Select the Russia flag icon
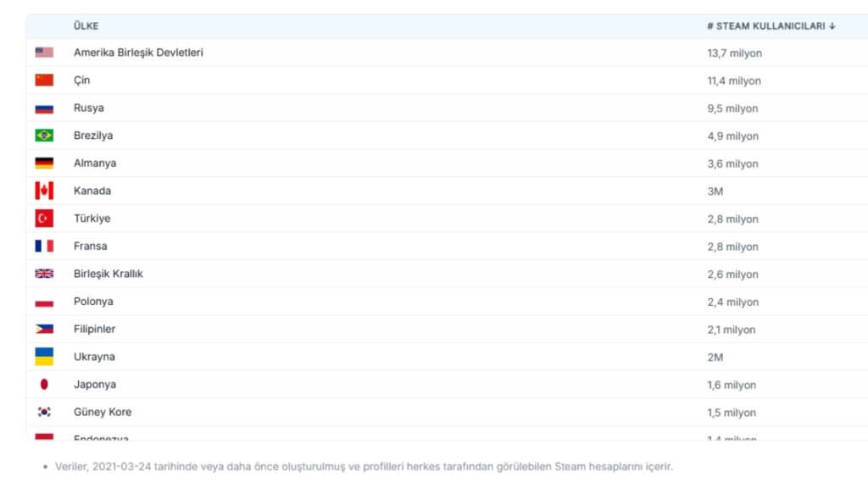 (44, 108)
